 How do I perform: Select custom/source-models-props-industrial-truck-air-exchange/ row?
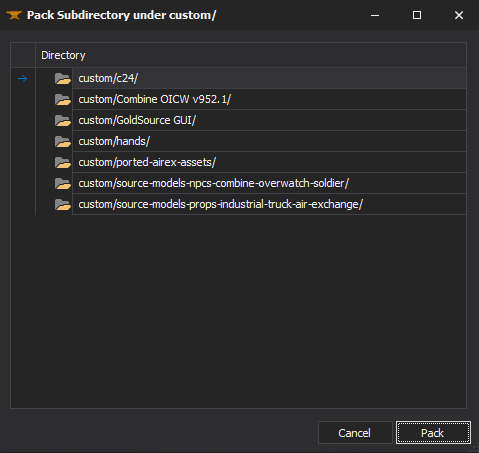pos(269,204)
